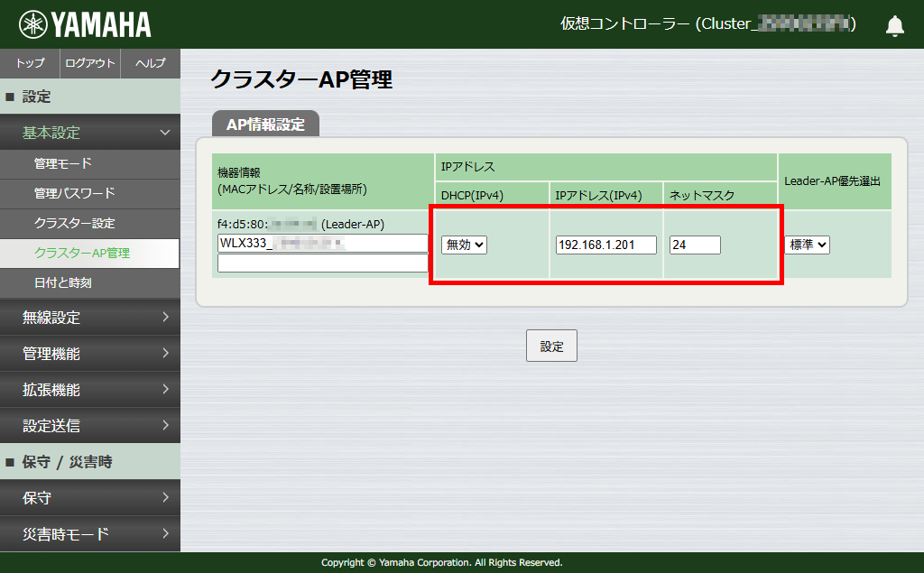Expand the 拡張機能 menu
Screen dimensions: 924x573
pos(90,390)
